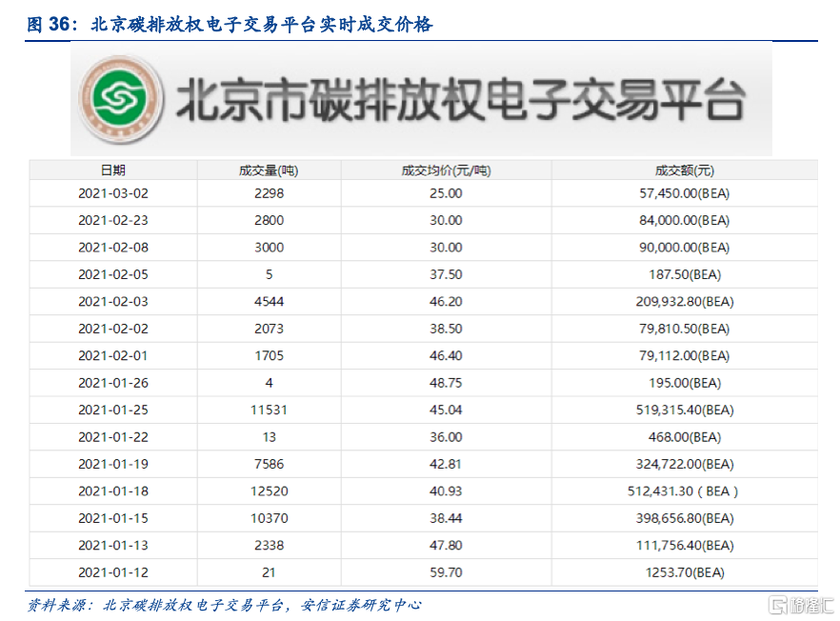Click the banner title 北京市碳排放权电子交易平台
Screen dimensions: 840x621
coord(461,100)
